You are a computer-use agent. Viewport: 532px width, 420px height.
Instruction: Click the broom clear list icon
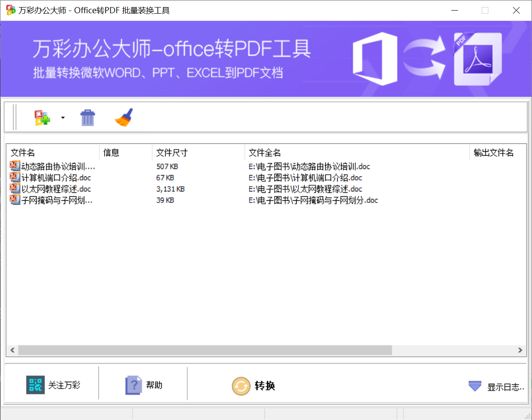click(124, 117)
